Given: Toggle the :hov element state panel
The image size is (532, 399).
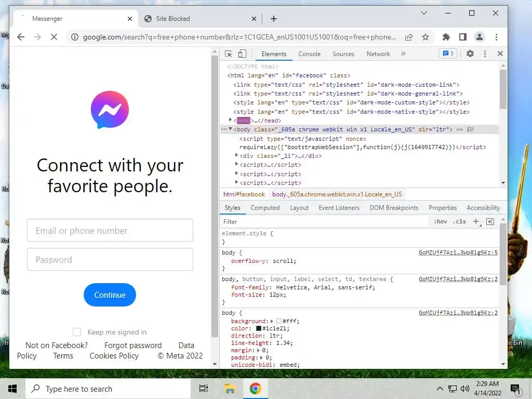Looking at the screenshot, I should pos(440,221).
